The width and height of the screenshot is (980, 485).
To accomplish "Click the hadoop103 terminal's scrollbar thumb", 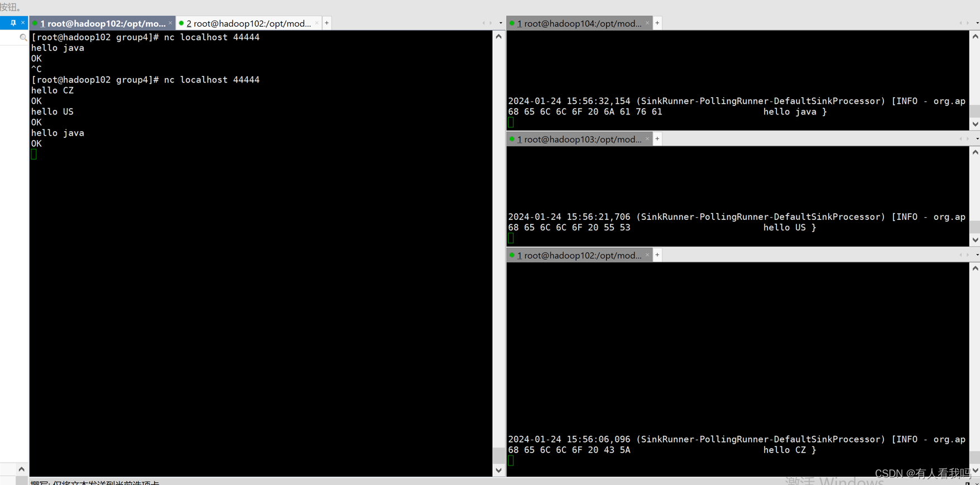I will pos(975,227).
